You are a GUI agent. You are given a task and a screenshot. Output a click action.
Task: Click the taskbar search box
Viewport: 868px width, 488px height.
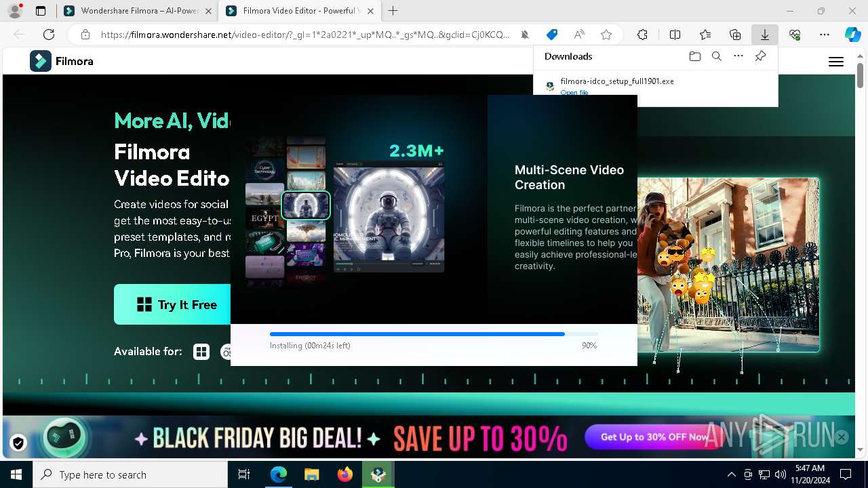[x=130, y=474]
